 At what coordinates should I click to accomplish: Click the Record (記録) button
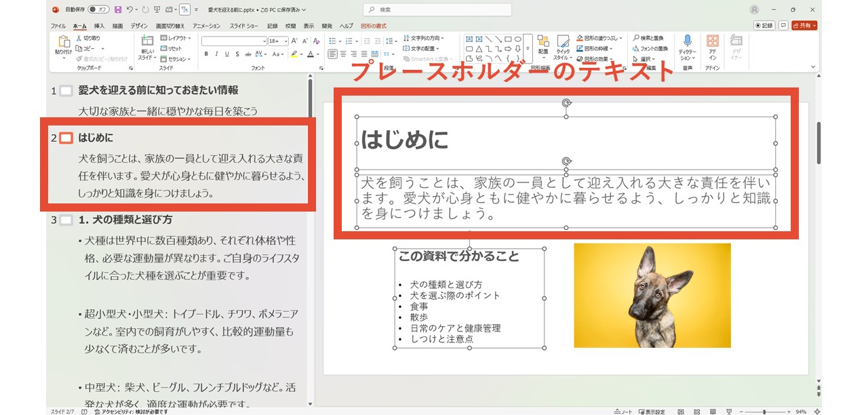(x=764, y=25)
